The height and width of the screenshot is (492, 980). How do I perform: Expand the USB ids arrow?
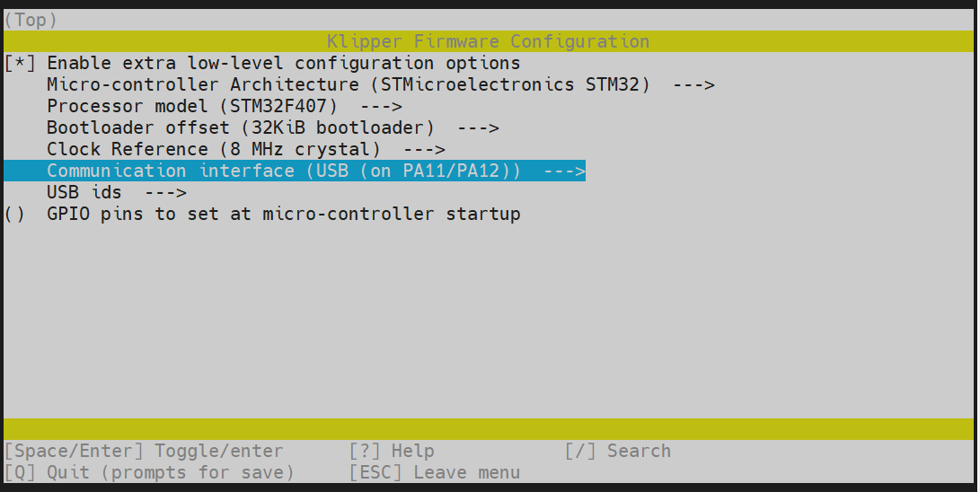(164, 193)
